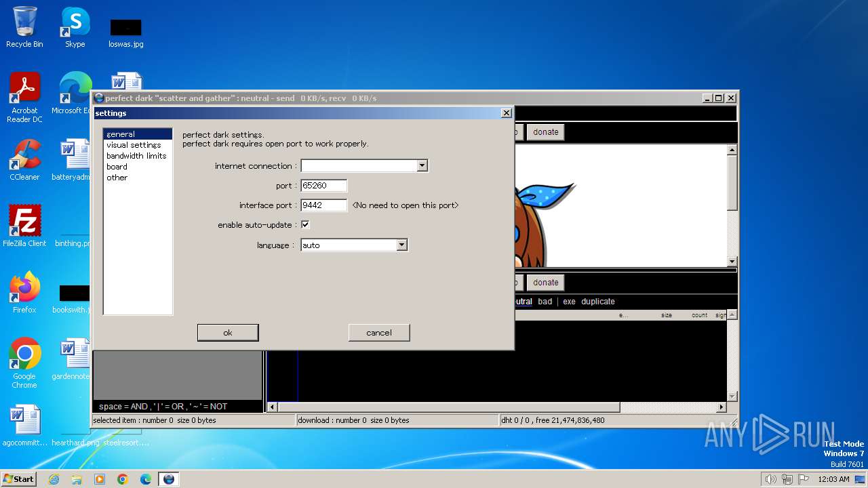Screen dimensions: 868x488
Task: Select the exe filter tab
Action: (x=569, y=302)
